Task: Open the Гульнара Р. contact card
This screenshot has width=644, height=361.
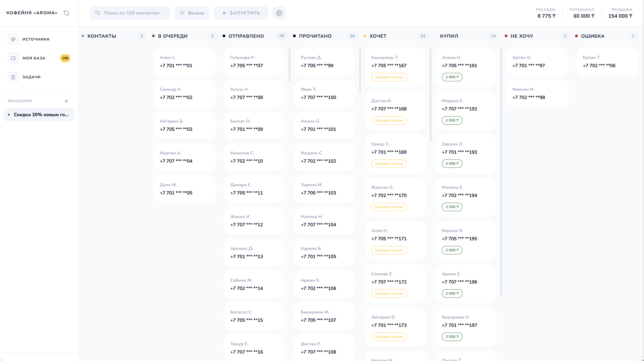Action: coord(254,62)
